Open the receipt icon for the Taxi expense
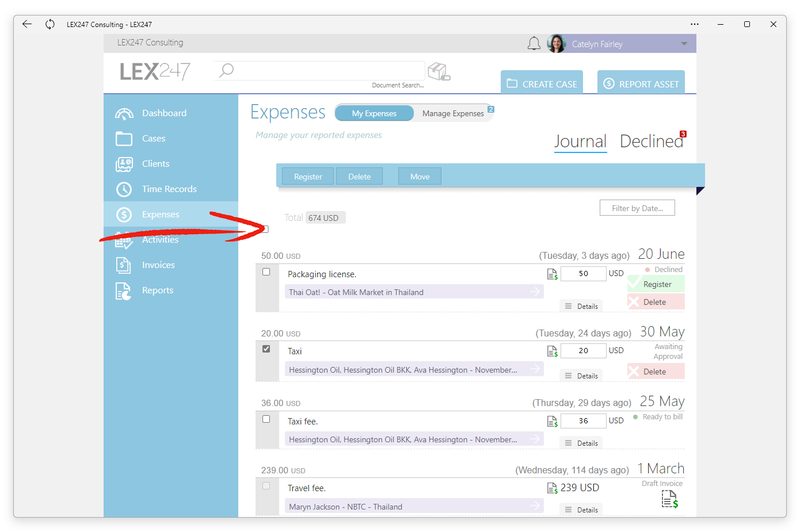800x532 pixels. (x=552, y=351)
